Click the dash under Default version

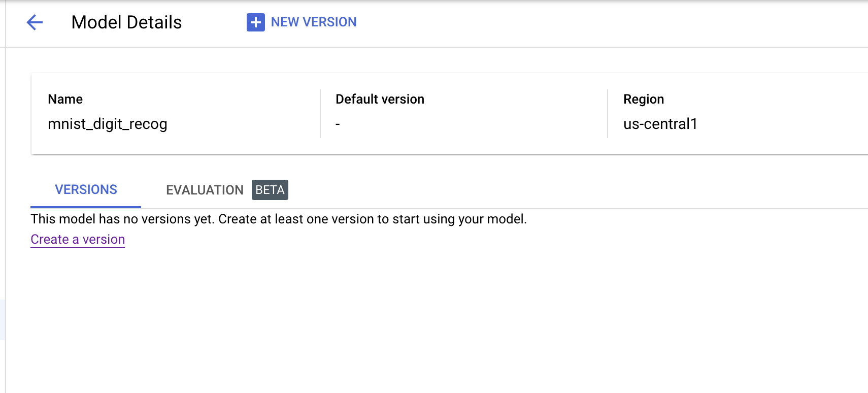pos(338,124)
